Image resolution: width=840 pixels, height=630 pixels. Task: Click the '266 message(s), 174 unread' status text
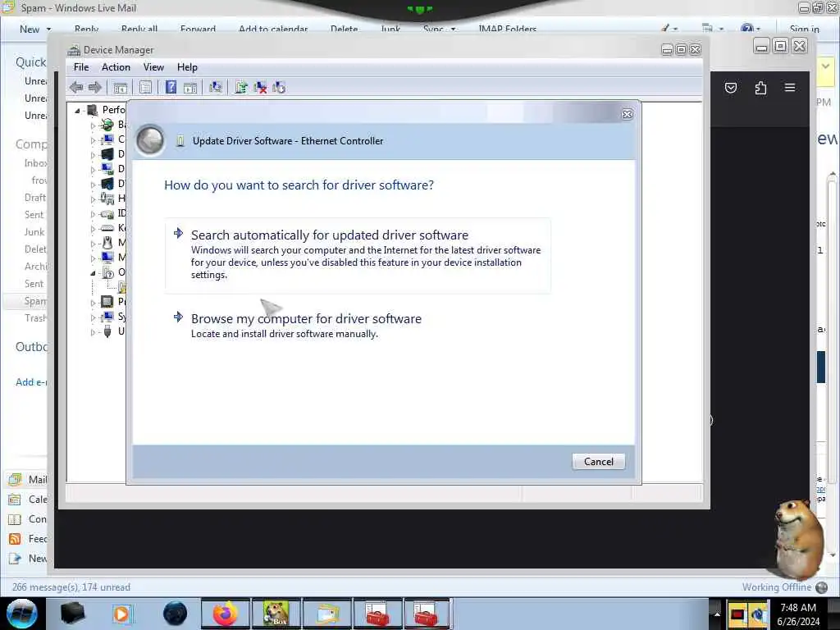(71, 587)
